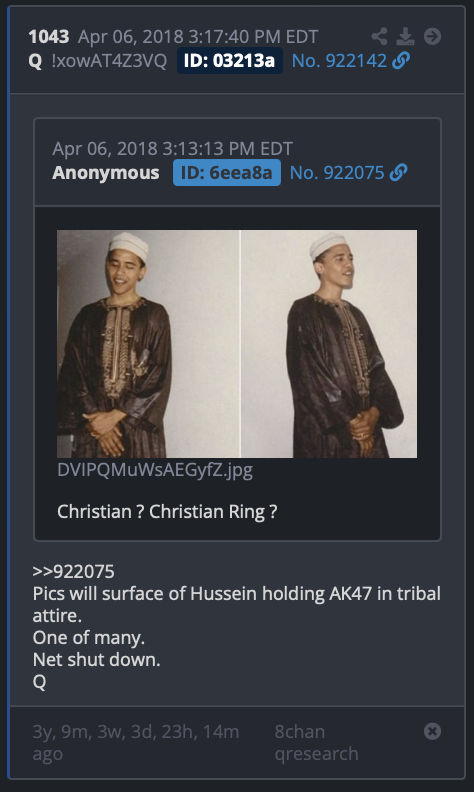Follow the >>922075 reply reference
Viewport: 474px width, 792px height.
point(73,571)
